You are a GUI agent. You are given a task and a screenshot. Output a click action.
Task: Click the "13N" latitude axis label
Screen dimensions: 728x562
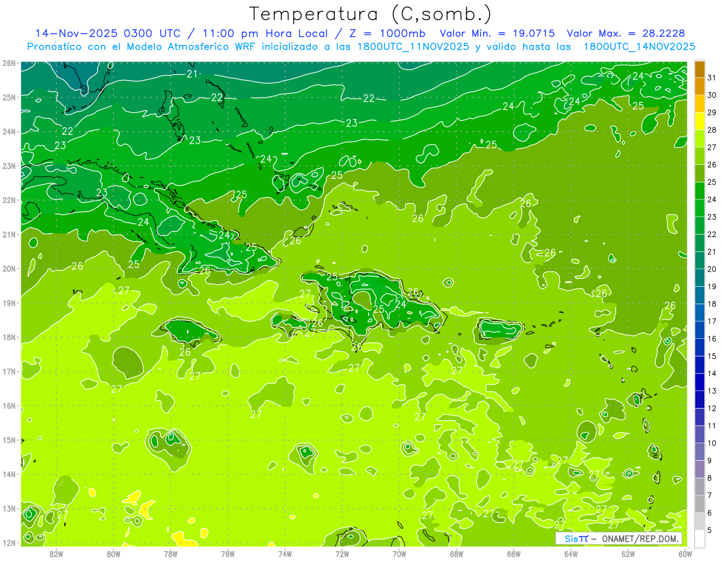point(8,509)
